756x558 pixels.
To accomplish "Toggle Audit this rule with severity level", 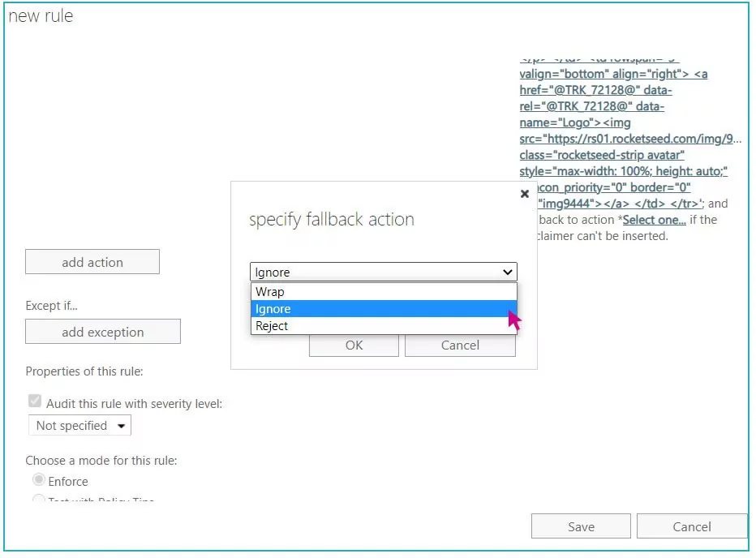I will [x=35, y=401].
